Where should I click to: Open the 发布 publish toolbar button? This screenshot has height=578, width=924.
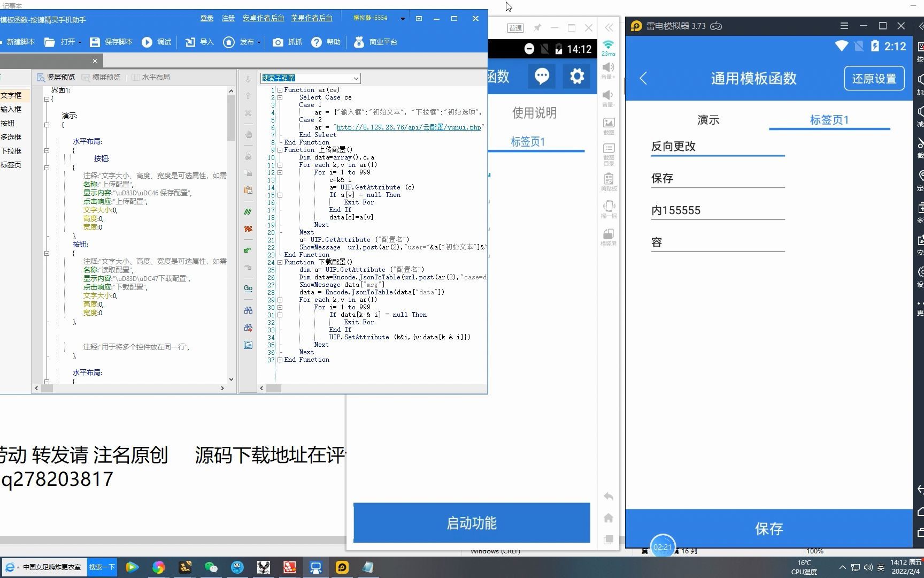[x=238, y=42]
